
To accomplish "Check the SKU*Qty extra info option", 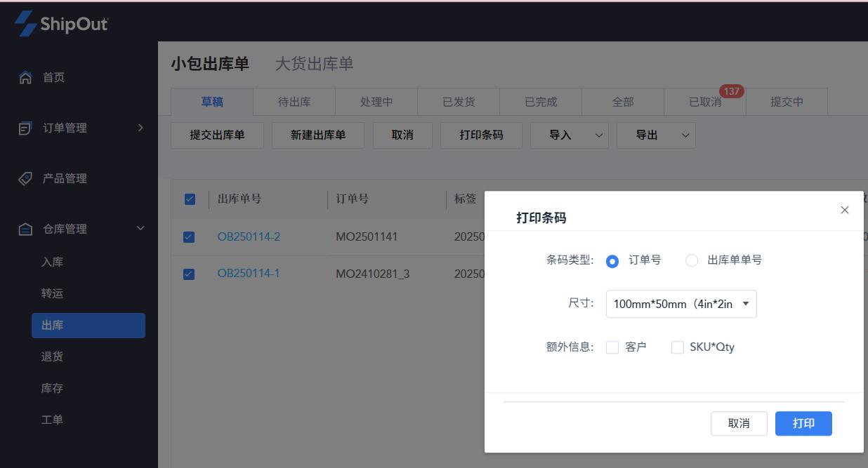I will (x=678, y=347).
